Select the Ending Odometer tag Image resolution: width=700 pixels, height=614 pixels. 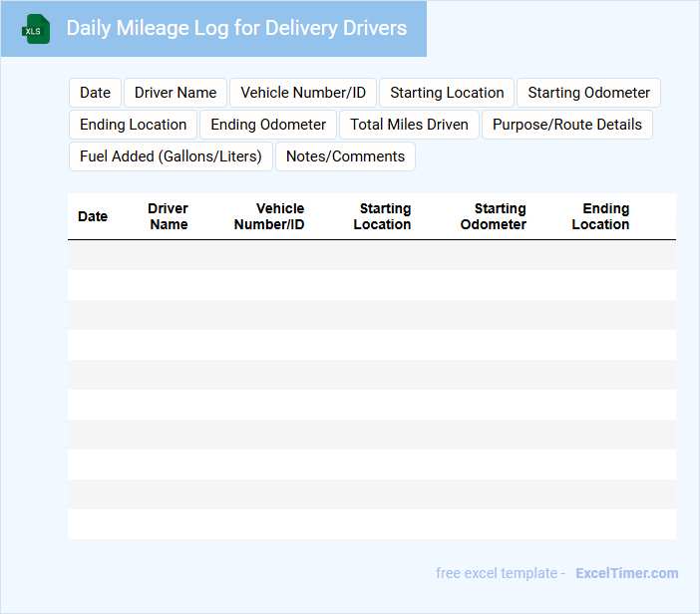pyautogui.click(x=268, y=125)
